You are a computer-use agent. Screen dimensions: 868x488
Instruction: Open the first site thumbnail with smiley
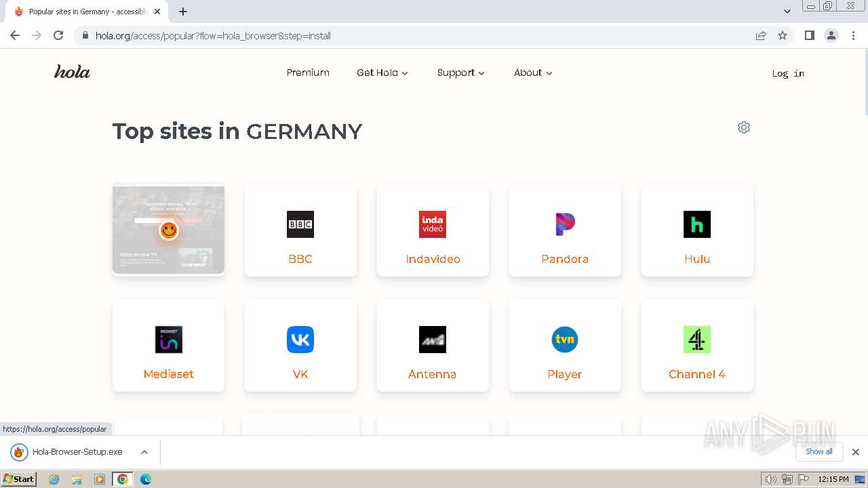coord(168,230)
